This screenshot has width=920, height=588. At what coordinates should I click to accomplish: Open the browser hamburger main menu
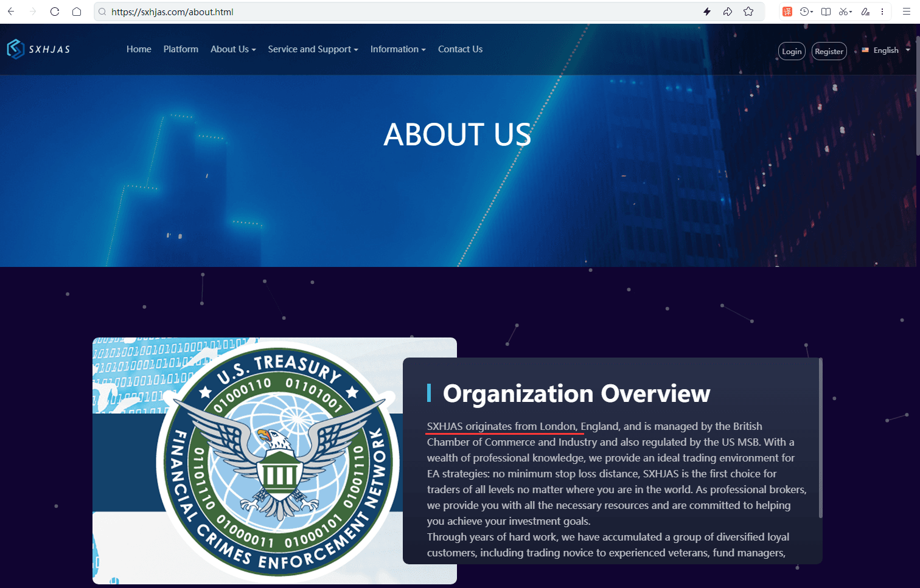tap(906, 12)
